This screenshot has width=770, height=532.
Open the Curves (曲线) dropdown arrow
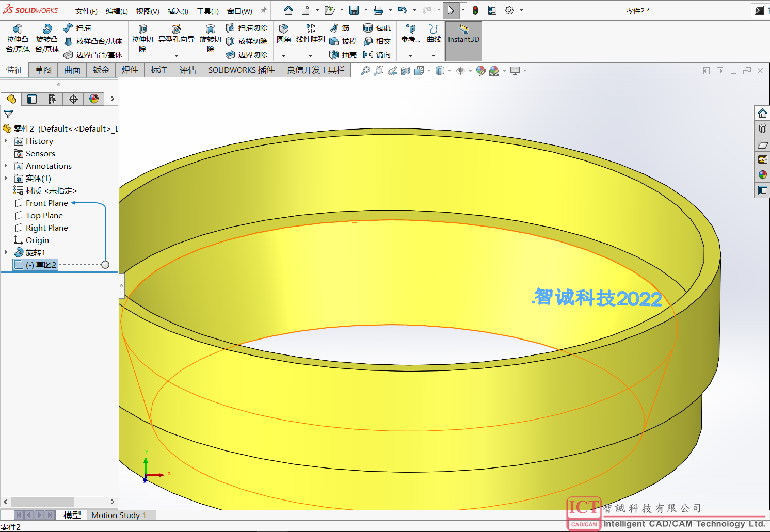tap(434, 56)
